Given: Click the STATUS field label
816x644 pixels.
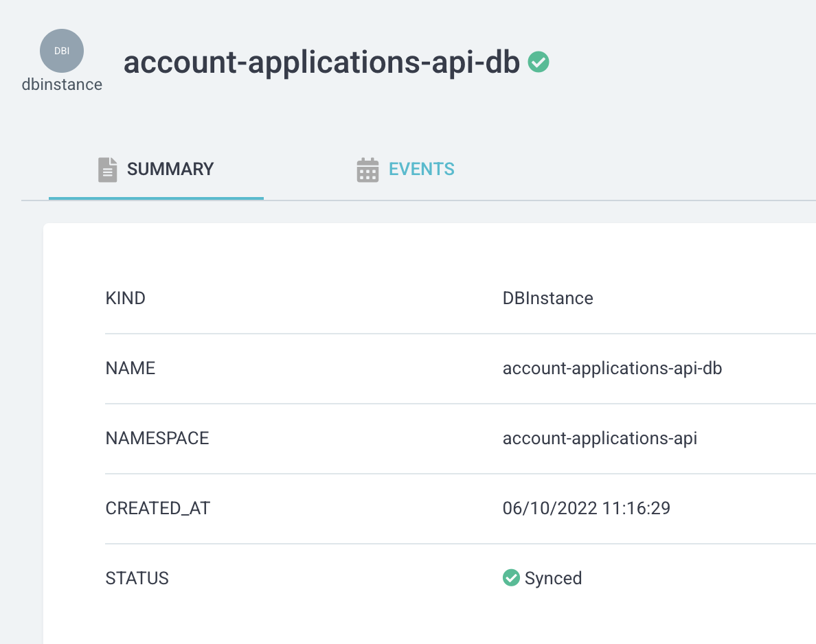Looking at the screenshot, I should pos(137,579).
